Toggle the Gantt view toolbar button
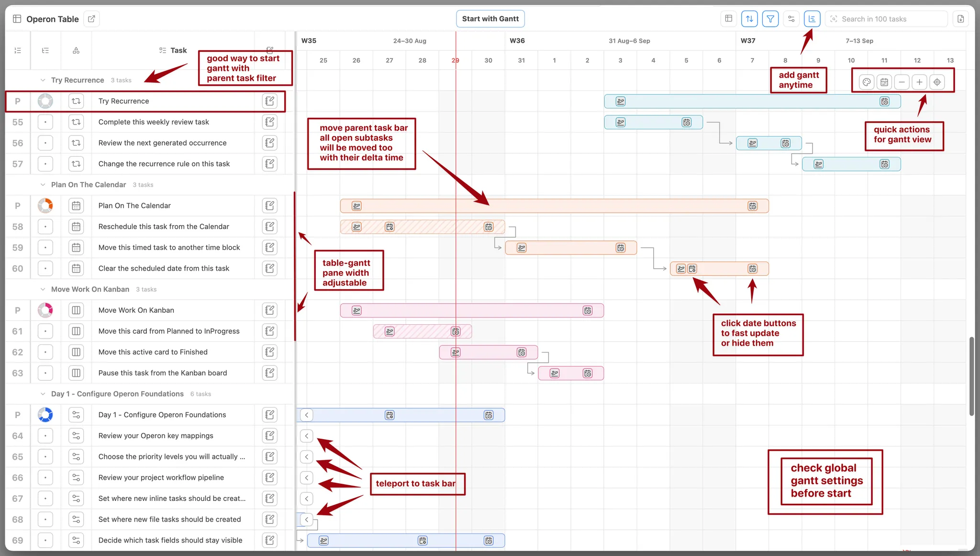The height and width of the screenshot is (556, 980). (812, 19)
